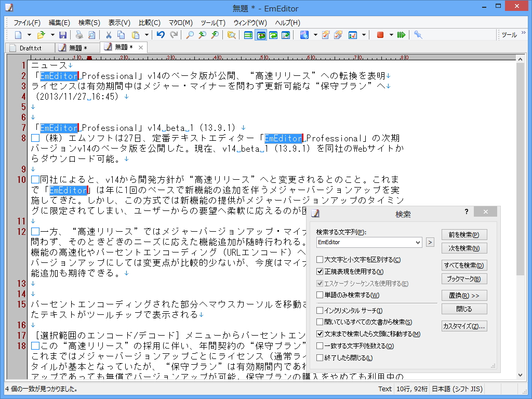Viewport: 532px width, 399px height.
Task: Open Find in Files from the toolbar
Action: (x=231, y=35)
